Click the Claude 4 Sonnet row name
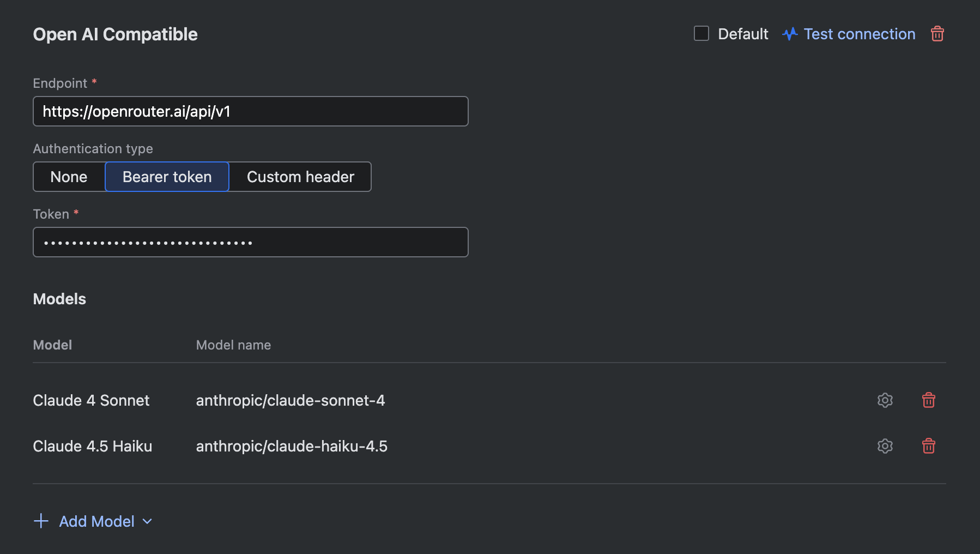The width and height of the screenshot is (980, 554). (91, 400)
